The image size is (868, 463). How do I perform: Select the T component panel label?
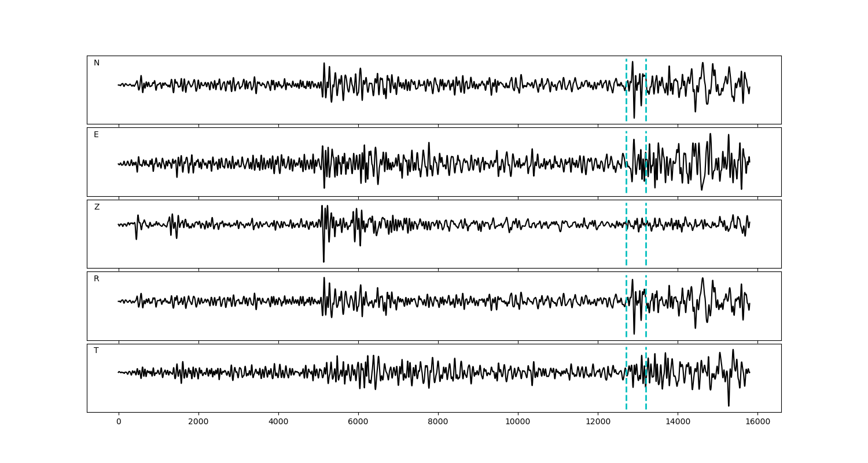(96, 351)
